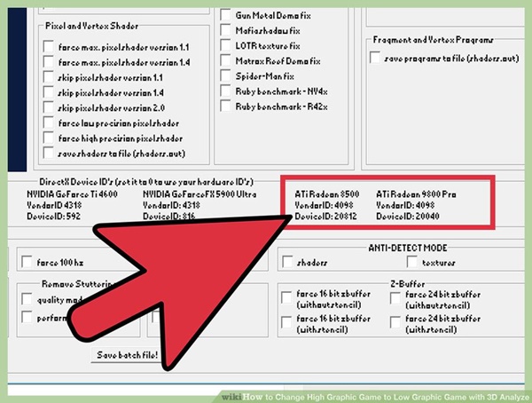Click the DeviceID: 592 value
Image resolution: width=532 pixels, height=403 pixels.
coord(53,216)
